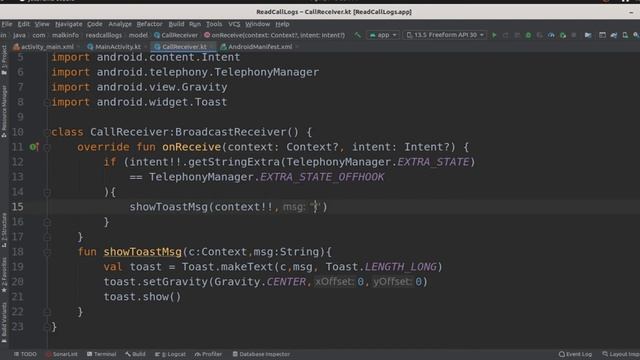Click the showToastMsg function declaration name
The width and height of the screenshot is (640, 360).
click(x=142, y=252)
